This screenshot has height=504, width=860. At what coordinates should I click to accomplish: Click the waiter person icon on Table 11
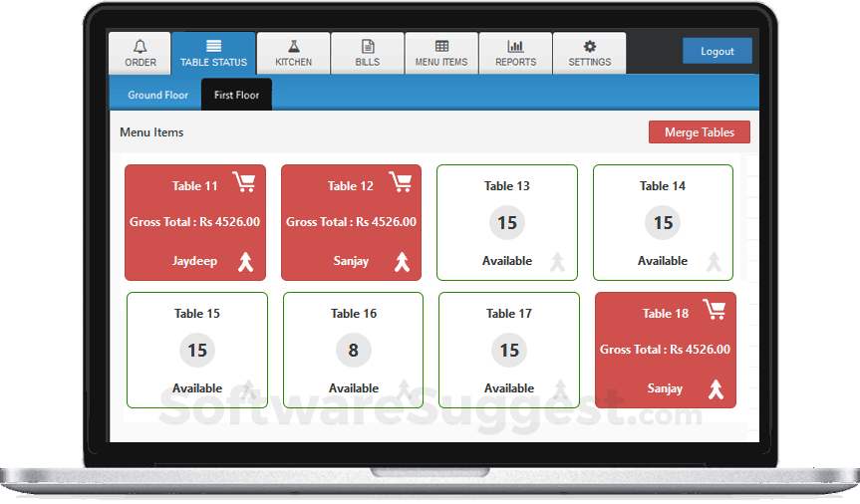coord(246,262)
